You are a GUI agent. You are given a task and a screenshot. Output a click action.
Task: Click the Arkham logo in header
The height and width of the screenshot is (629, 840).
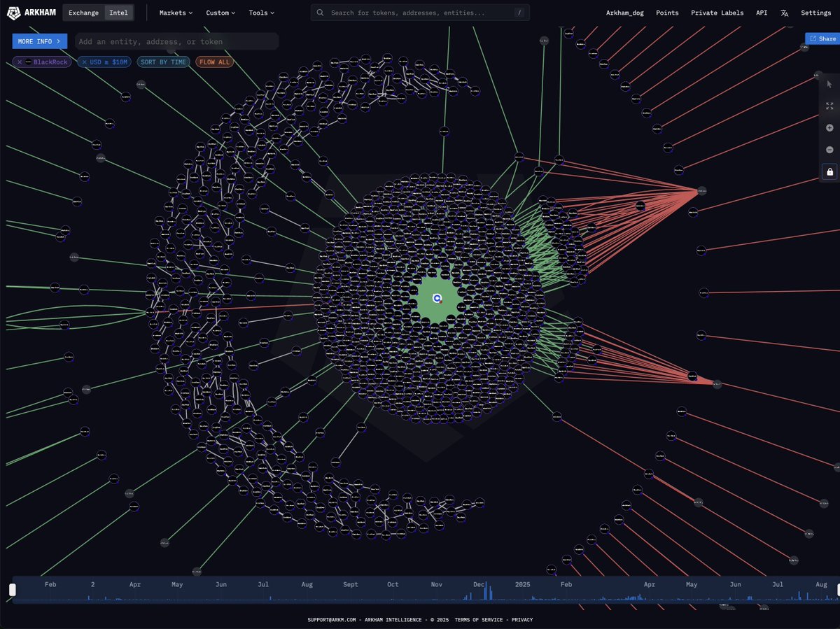coord(31,13)
